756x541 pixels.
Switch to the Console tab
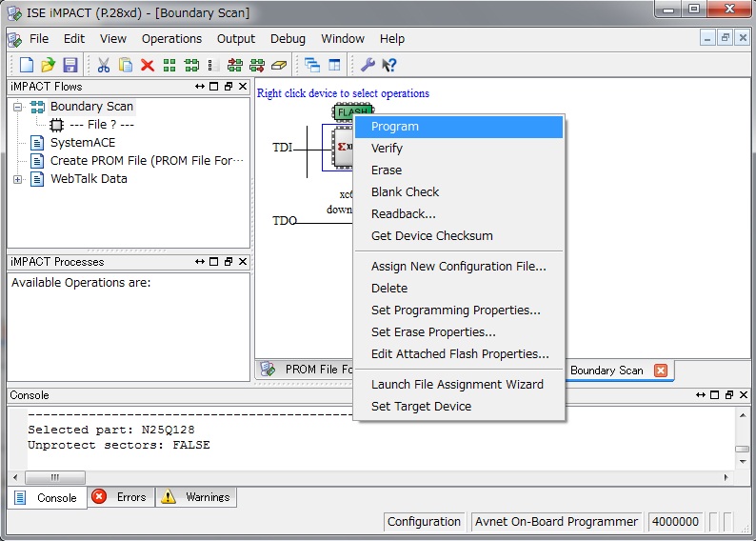coord(47,497)
